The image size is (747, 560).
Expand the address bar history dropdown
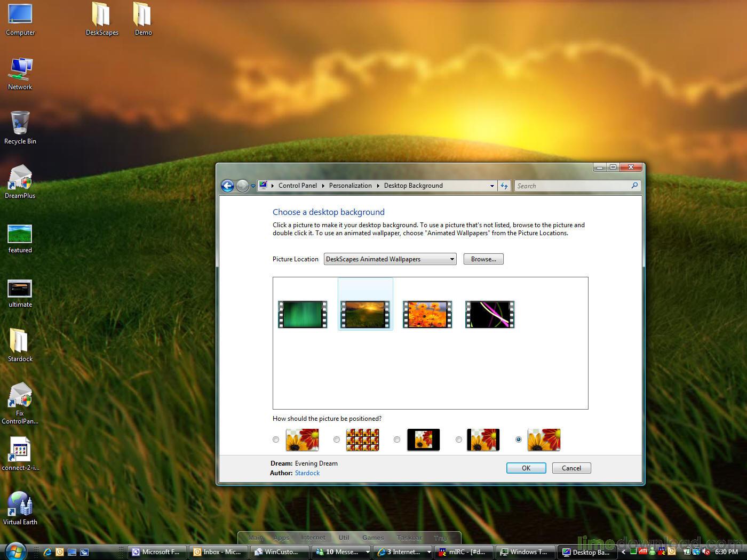(x=492, y=186)
